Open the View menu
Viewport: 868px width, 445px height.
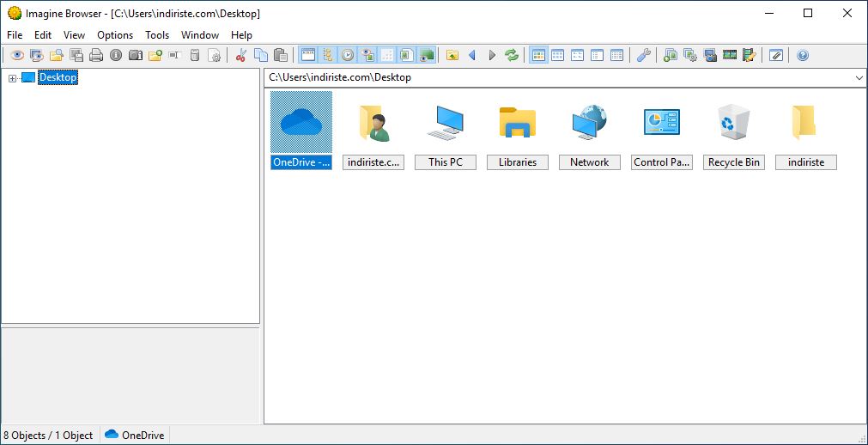coord(74,35)
